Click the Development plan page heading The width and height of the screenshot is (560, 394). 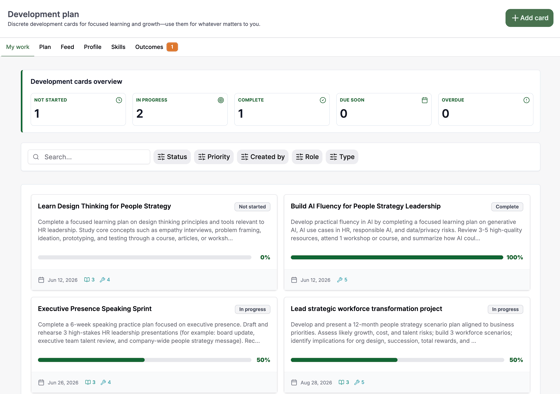click(43, 14)
